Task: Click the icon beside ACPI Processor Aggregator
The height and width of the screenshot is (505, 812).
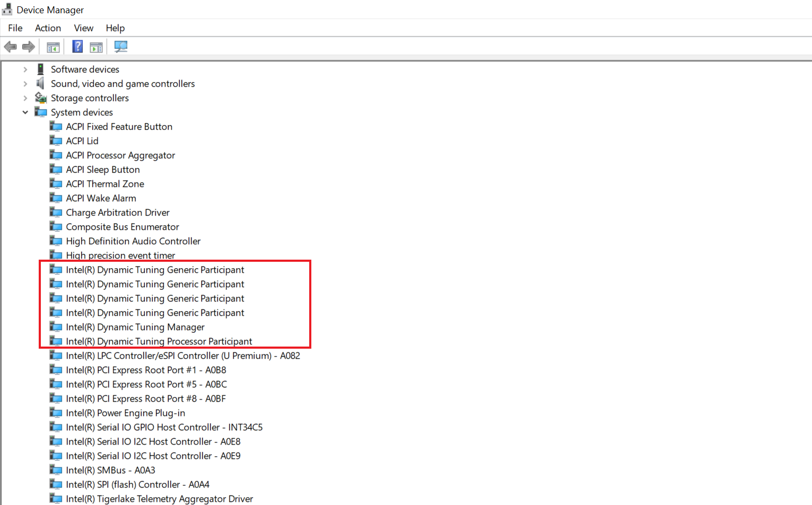Action: click(x=56, y=155)
